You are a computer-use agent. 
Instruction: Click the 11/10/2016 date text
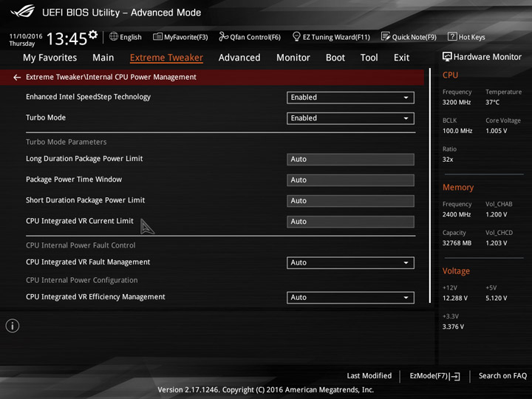pos(26,36)
